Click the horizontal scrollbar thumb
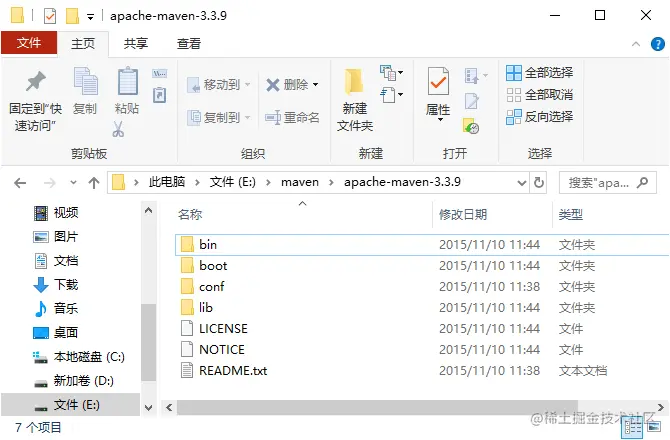 [x=377, y=408]
